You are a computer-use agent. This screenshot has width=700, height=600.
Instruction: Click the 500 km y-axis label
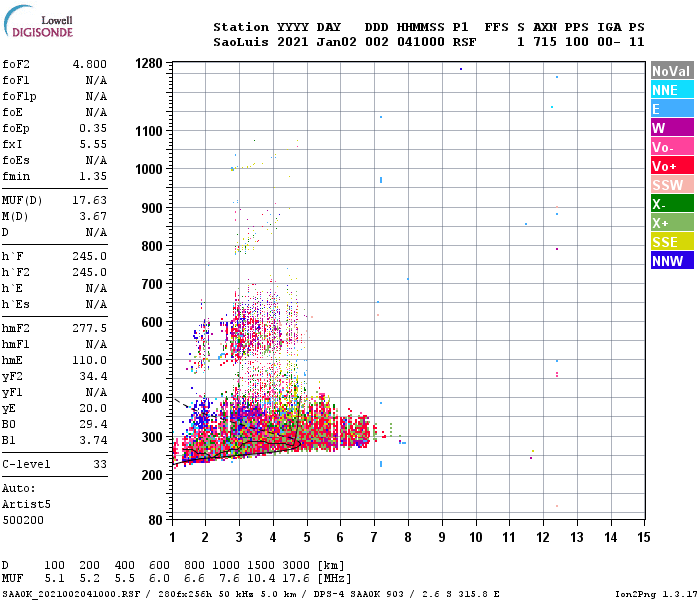coord(152,360)
